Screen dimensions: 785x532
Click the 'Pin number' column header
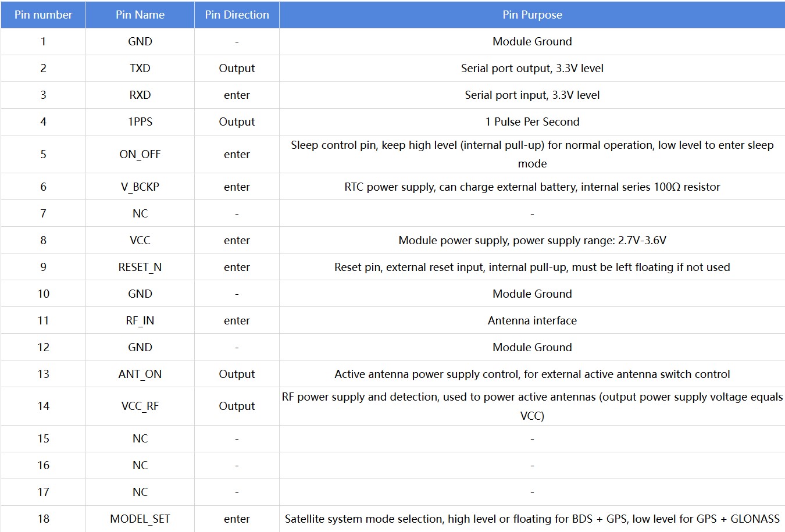point(43,15)
